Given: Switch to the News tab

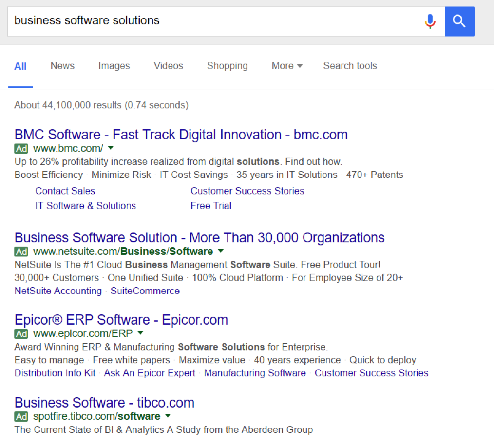Looking at the screenshot, I should (62, 66).
